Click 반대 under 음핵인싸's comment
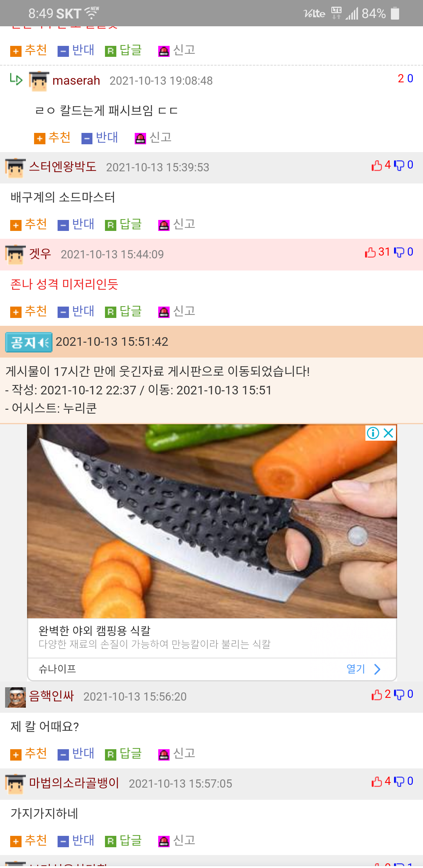The width and height of the screenshot is (423, 868). (83, 754)
